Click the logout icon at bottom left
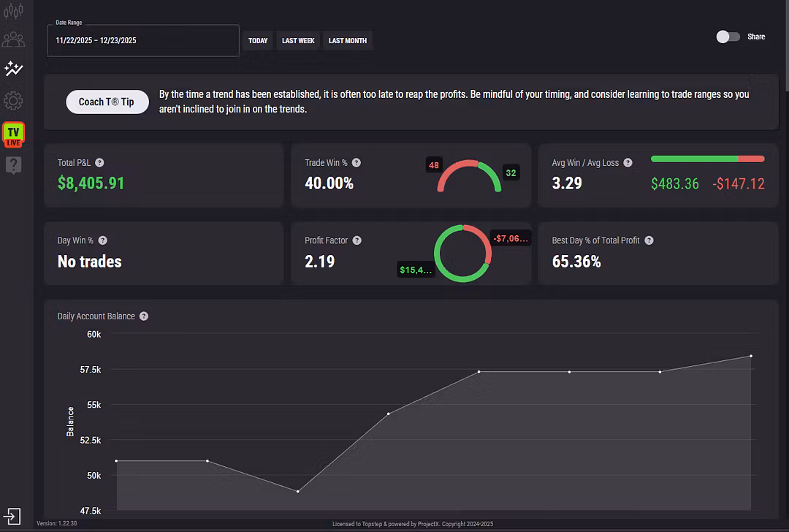This screenshot has height=532, width=789. [x=12, y=517]
